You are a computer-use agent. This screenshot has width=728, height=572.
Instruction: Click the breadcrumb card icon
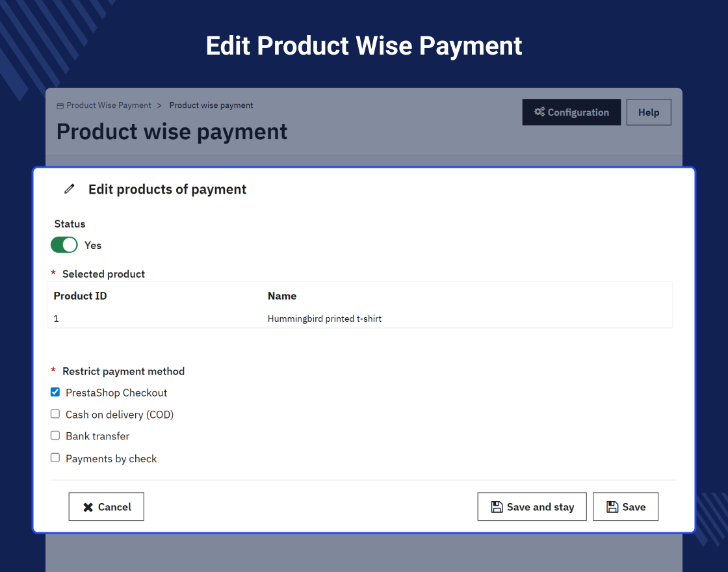60,106
